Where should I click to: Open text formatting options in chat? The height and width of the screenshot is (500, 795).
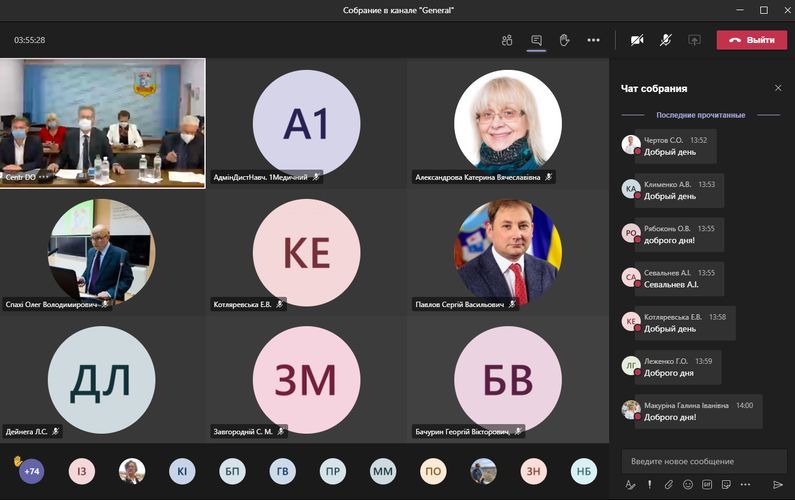(630, 485)
